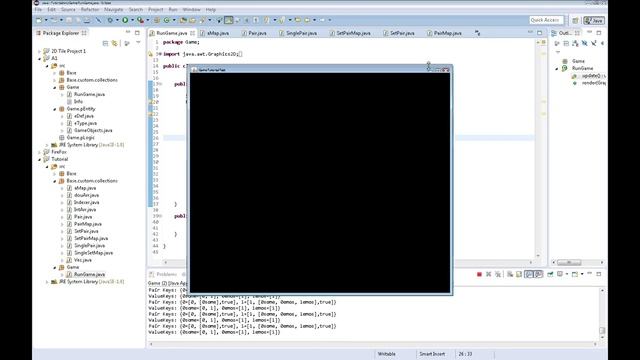Switch to the SetPairMap.java editor tab
Image resolution: width=640 pixels, height=360 pixels.
(x=350, y=33)
